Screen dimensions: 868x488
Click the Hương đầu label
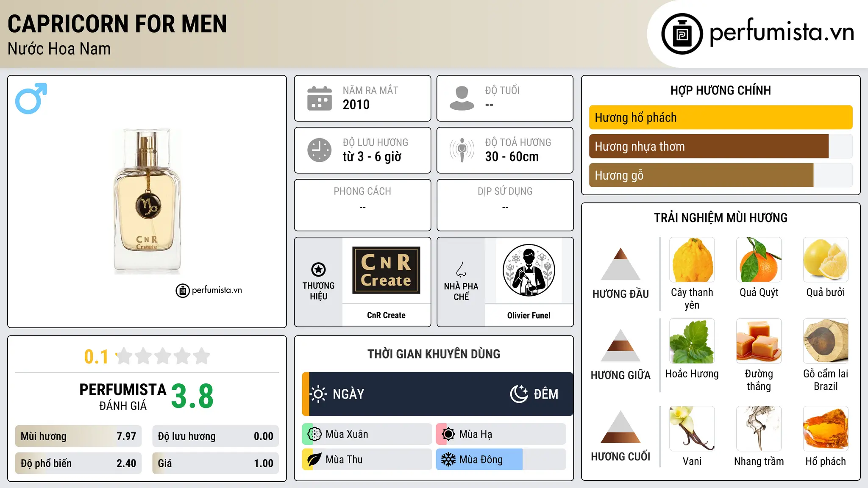pos(620,294)
